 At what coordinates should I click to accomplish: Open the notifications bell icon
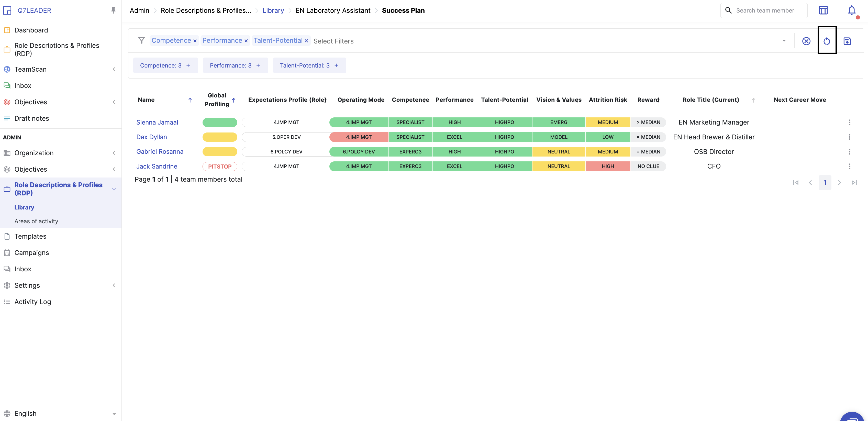tap(851, 10)
